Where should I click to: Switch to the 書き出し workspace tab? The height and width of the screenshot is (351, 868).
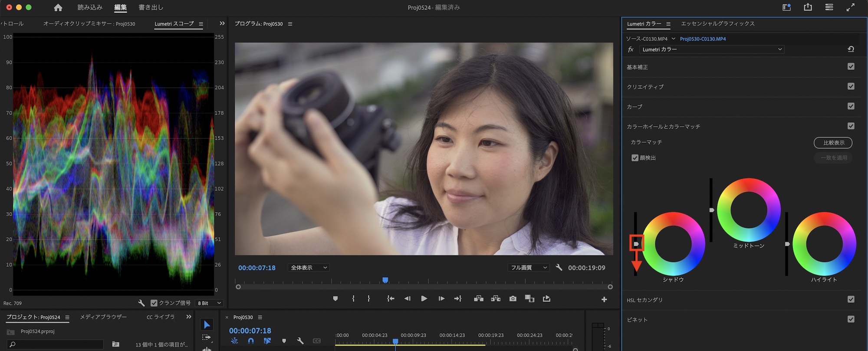(151, 7)
